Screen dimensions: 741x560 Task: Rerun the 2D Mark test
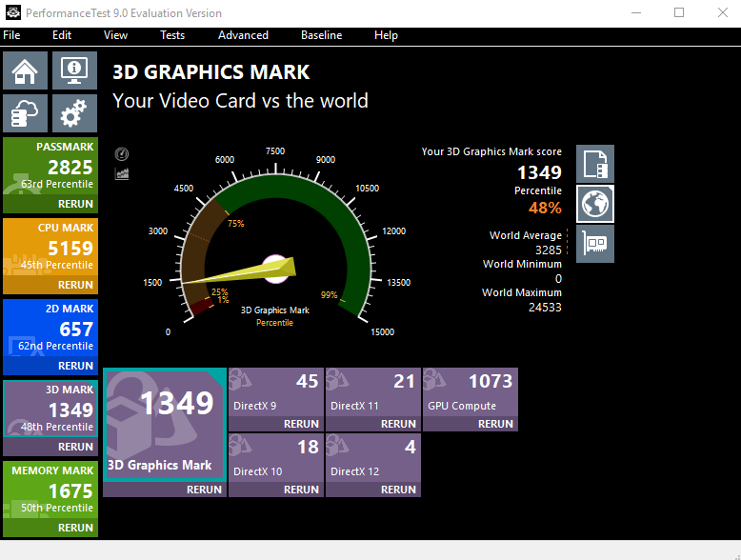[x=75, y=366]
